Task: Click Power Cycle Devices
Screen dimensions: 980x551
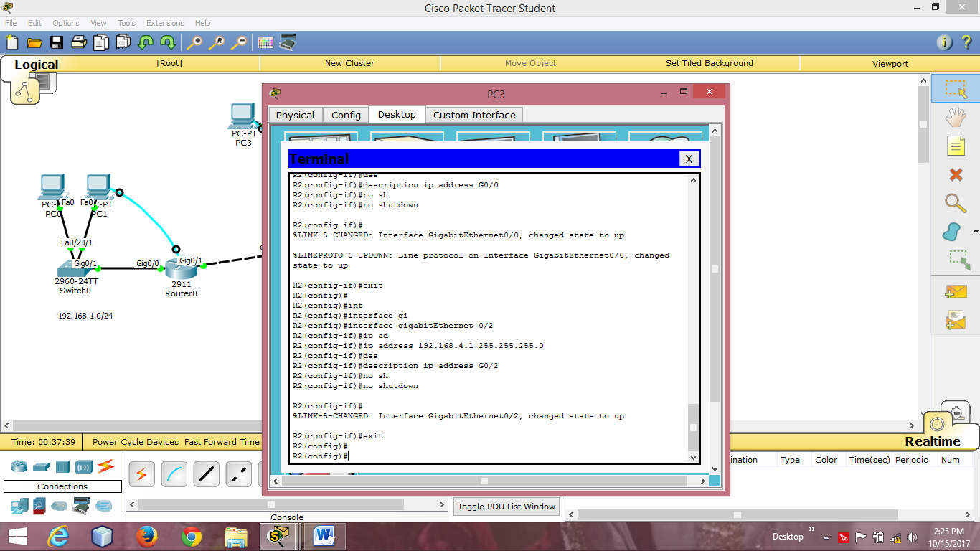Action: (136, 442)
